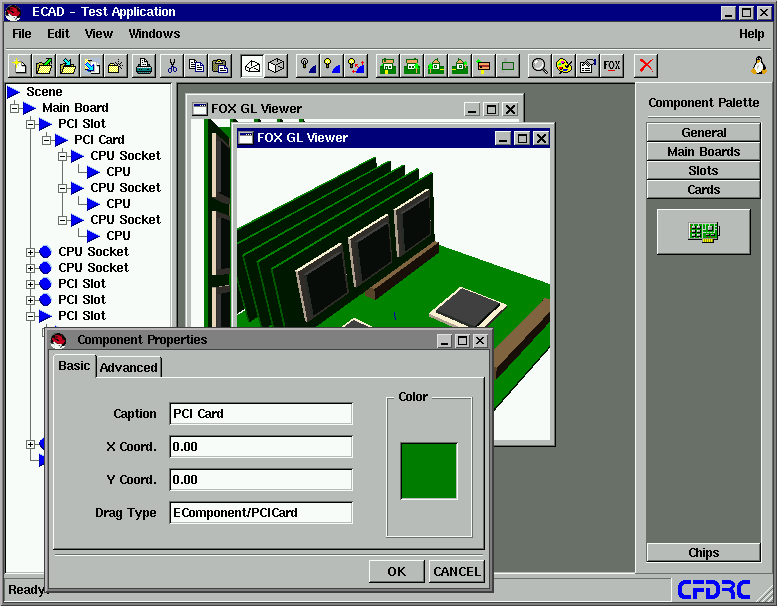The width and height of the screenshot is (777, 606).
Task: Click the New document toolbar icon
Action: (x=20, y=66)
